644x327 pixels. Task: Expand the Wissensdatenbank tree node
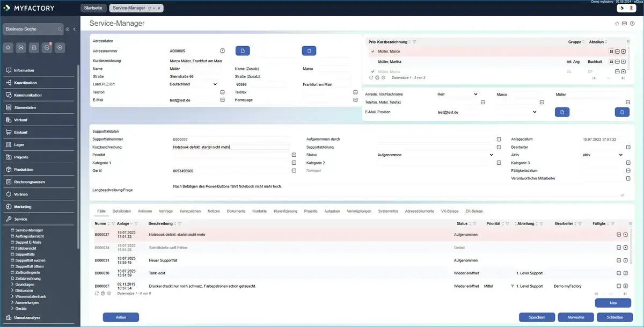click(12, 296)
